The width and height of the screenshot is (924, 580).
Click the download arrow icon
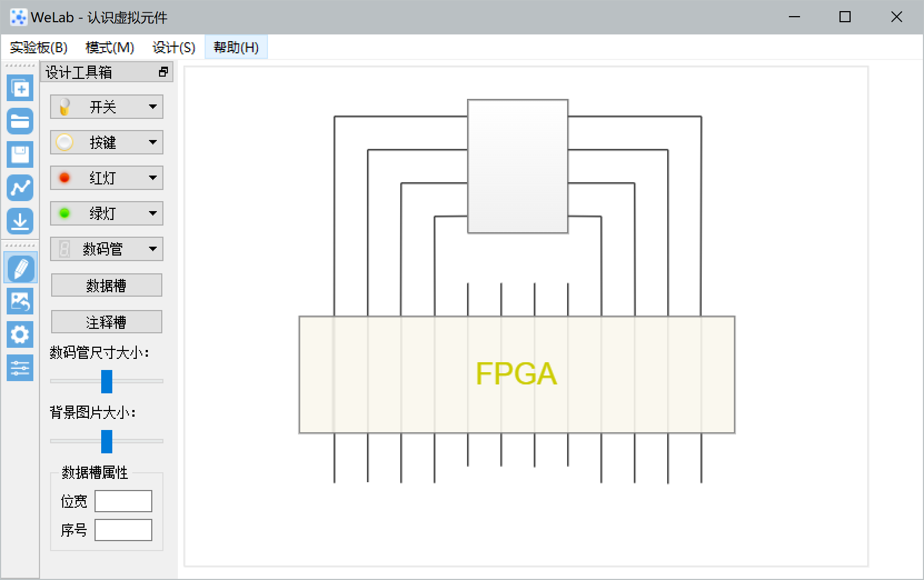tap(20, 221)
